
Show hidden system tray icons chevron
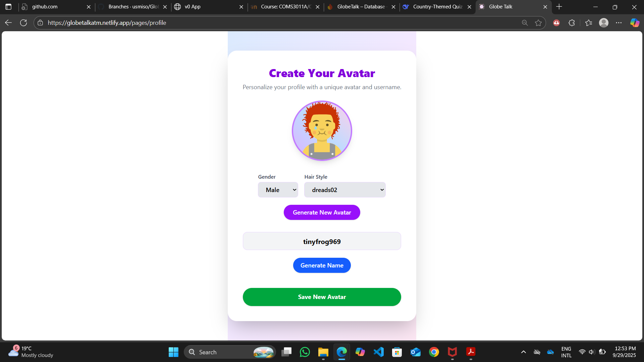523,352
